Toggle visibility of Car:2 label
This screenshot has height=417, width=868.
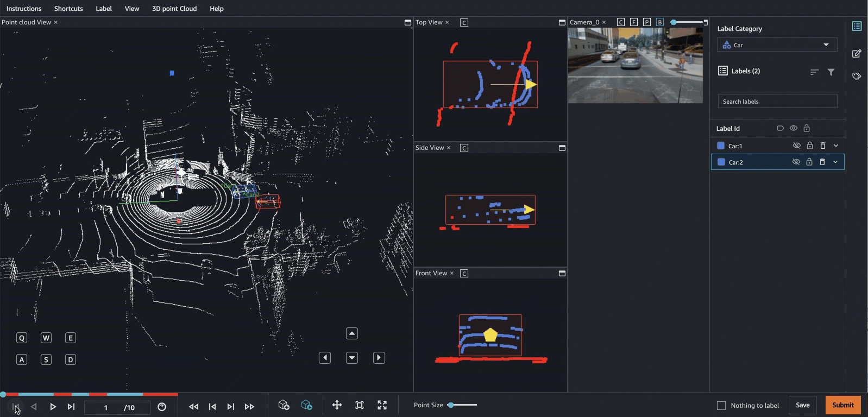pos(796,162)
